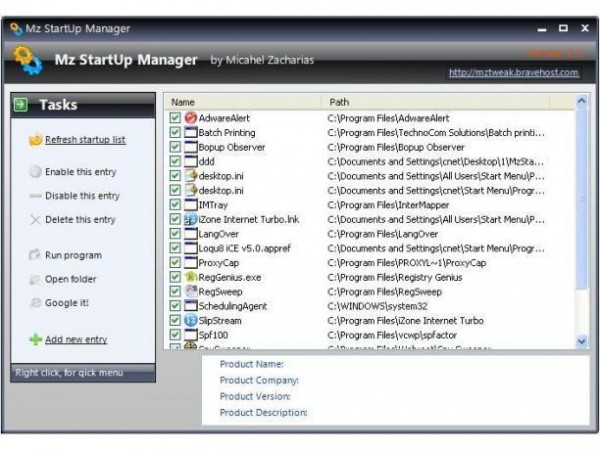Click the SlipStream blue icon

pos(190,320)
